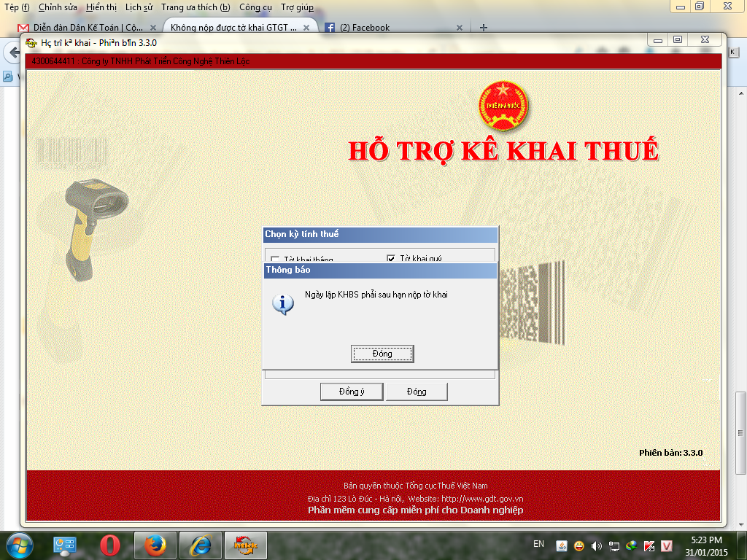747x560 pixels.
Task: Click Đóng button beside Đồng ý
Action: coord(417,392)
